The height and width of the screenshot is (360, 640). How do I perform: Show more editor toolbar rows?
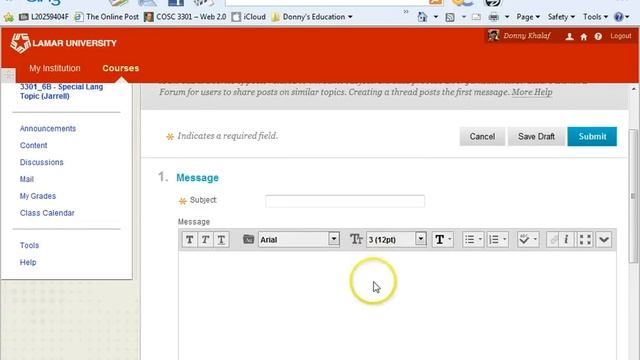[x=604, y=240]
